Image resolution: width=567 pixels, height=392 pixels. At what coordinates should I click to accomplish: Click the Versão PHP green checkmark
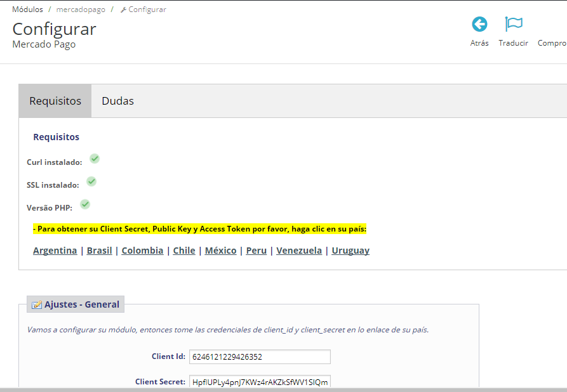click(85, 204)
